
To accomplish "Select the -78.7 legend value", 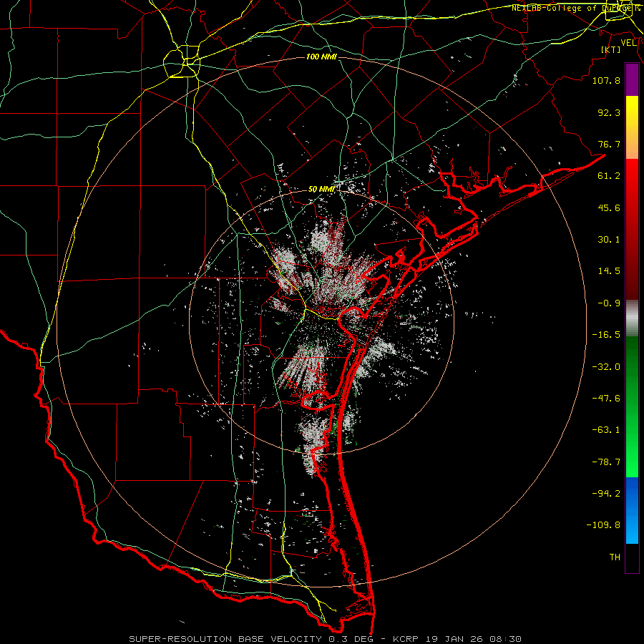I will (606, 462).
